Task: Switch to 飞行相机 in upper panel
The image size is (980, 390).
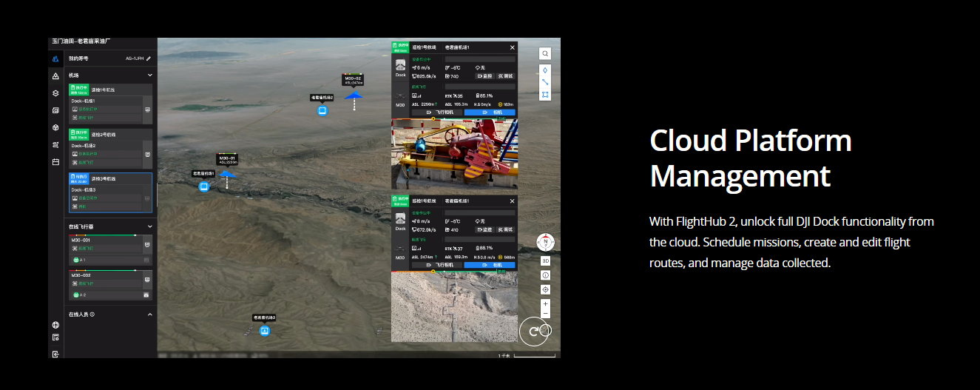Action: pyautogui.click(x=437, y=112)
